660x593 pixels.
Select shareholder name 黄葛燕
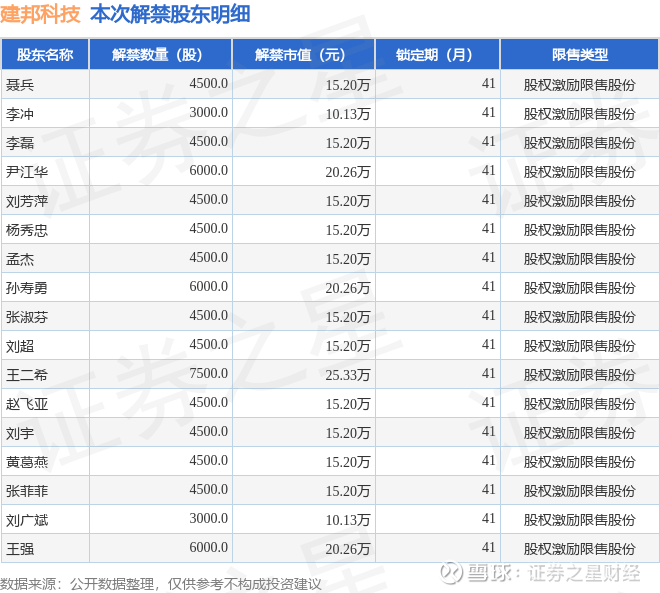click(x=27, y=462)
